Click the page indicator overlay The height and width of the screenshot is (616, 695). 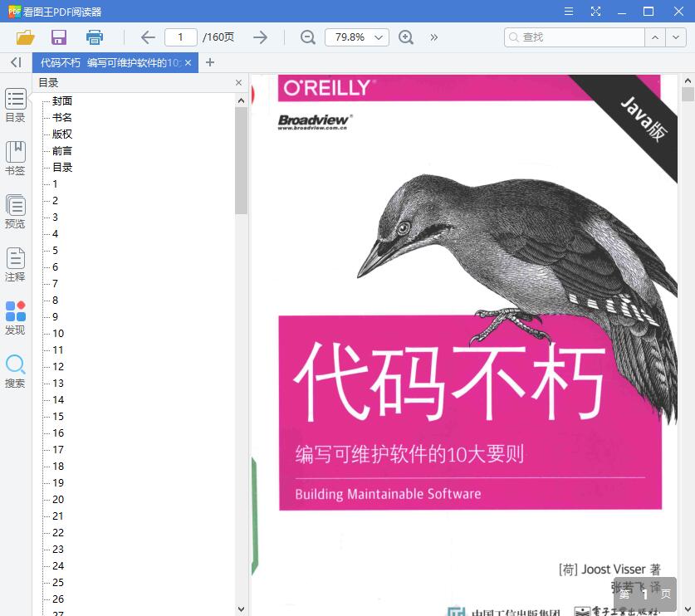645,594
